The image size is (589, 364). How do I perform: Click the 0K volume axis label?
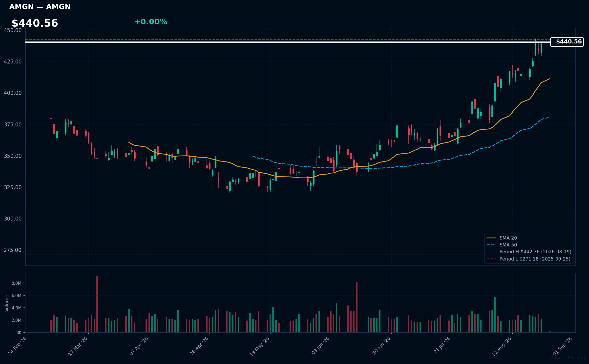point(19,333)
